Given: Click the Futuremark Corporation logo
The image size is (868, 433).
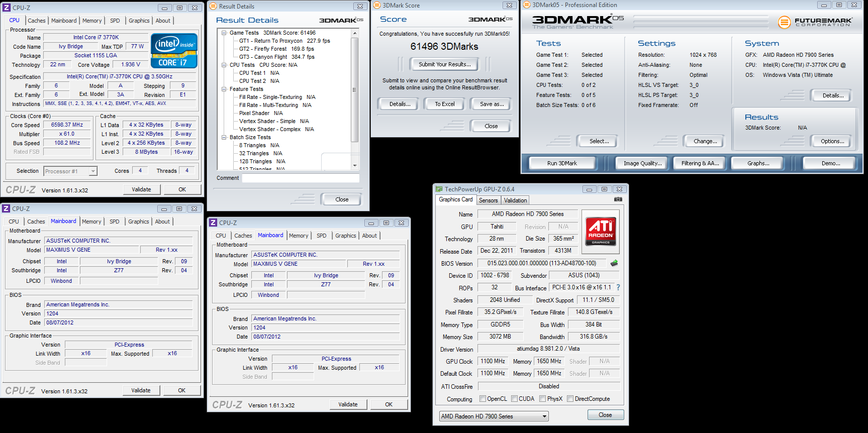Looking at the screenshot, I should click(815, 22).
